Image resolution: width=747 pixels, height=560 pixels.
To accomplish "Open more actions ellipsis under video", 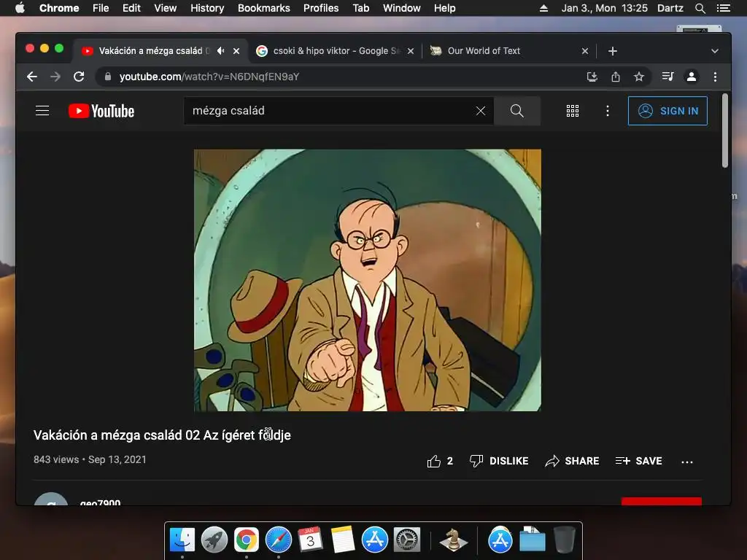I will click(x=687, y=462).
